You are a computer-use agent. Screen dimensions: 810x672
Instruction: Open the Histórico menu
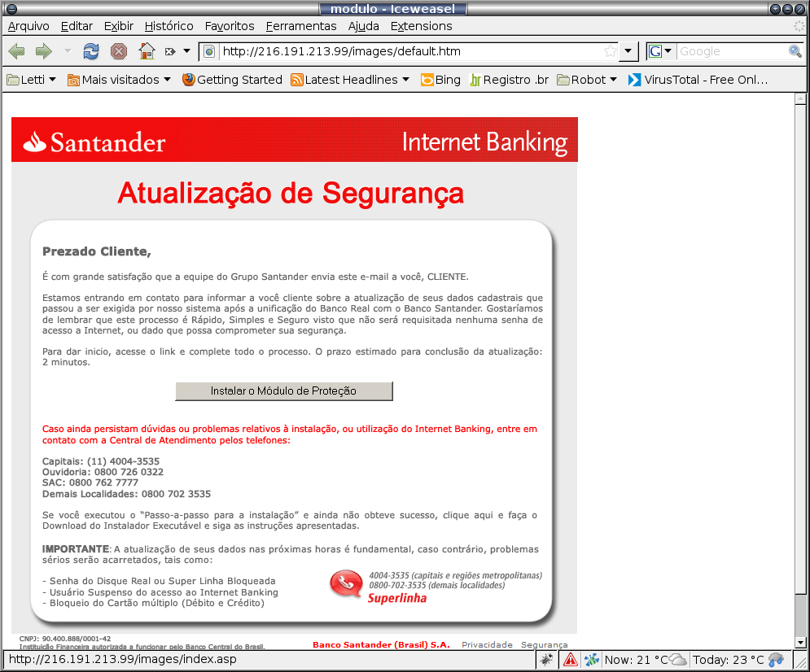pos(169,26)
